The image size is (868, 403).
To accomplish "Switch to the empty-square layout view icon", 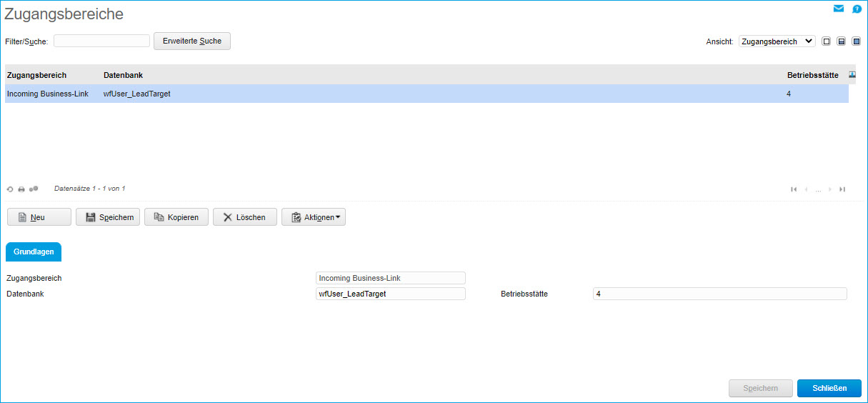I will (827, 41).
